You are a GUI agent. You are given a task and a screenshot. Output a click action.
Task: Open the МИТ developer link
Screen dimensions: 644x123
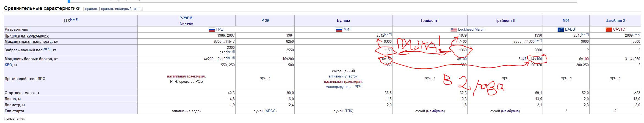(x=347, y=30)
